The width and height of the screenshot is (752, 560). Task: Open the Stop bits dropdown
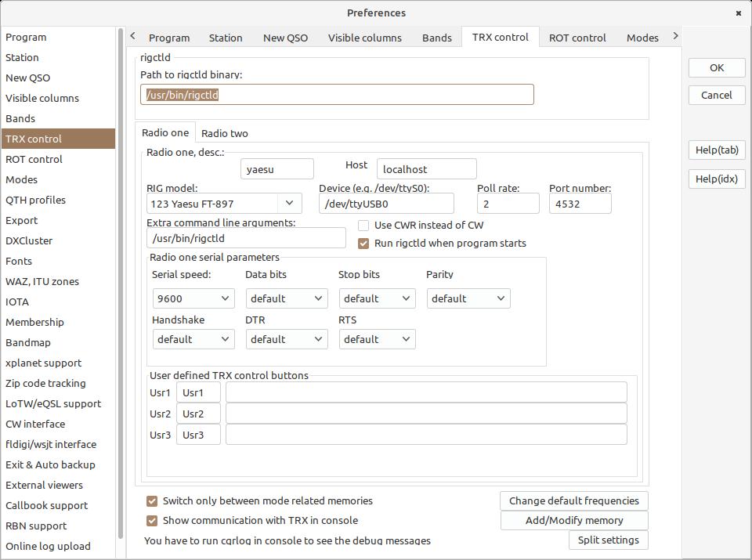point(377,298)
